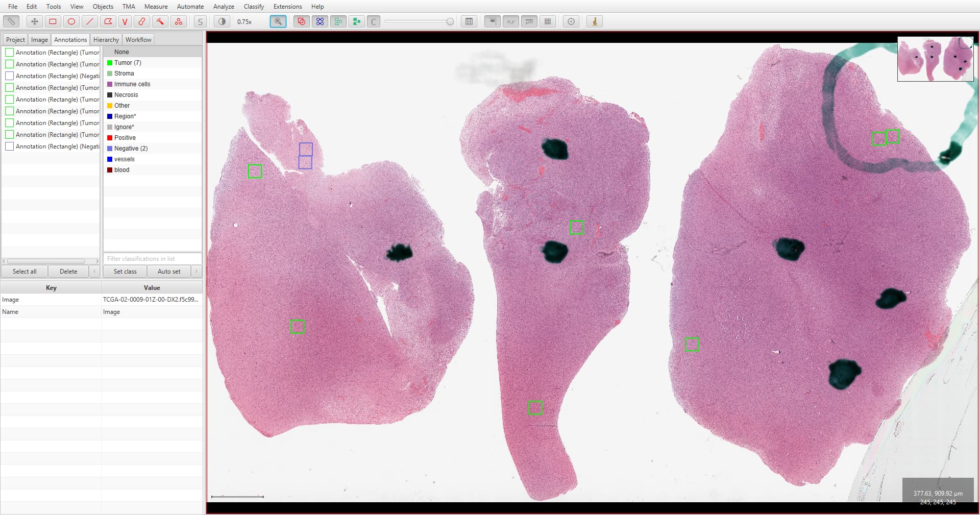The width and height of the screenshot is (980, 515).
Task: Toggle the grid overlay display
Action: click(548, 21)
